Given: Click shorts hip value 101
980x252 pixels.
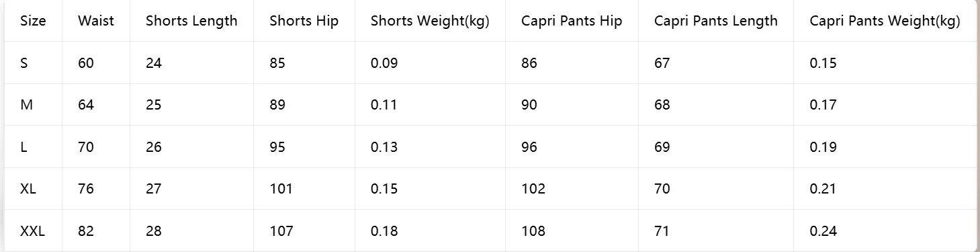Looking at the screenshot, I should point(281,189).
